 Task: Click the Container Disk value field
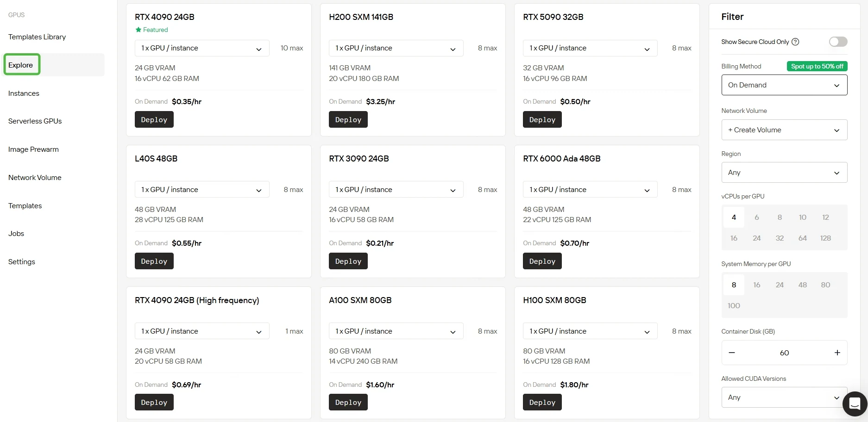784,353
